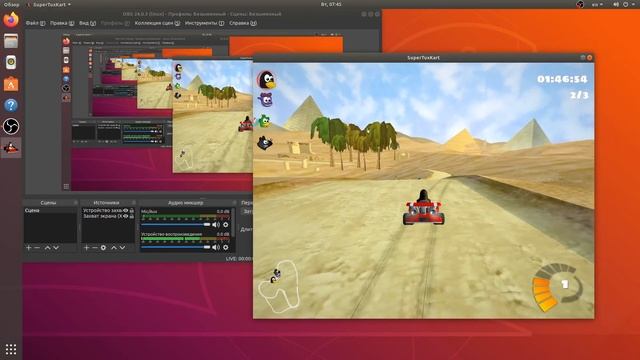Undock the Аудио микшер panel with header button

234,202
